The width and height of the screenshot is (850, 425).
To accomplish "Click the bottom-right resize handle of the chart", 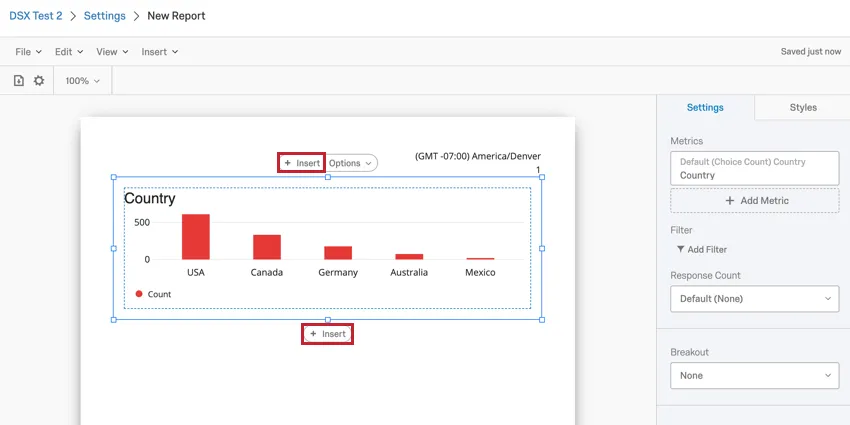I will click(x=542, y=320).
